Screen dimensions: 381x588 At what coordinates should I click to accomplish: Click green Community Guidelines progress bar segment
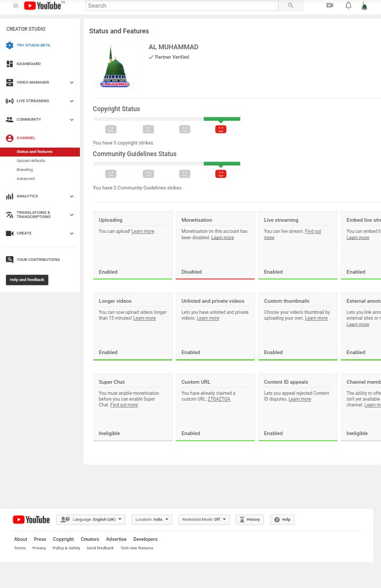[x=222, y=164]
